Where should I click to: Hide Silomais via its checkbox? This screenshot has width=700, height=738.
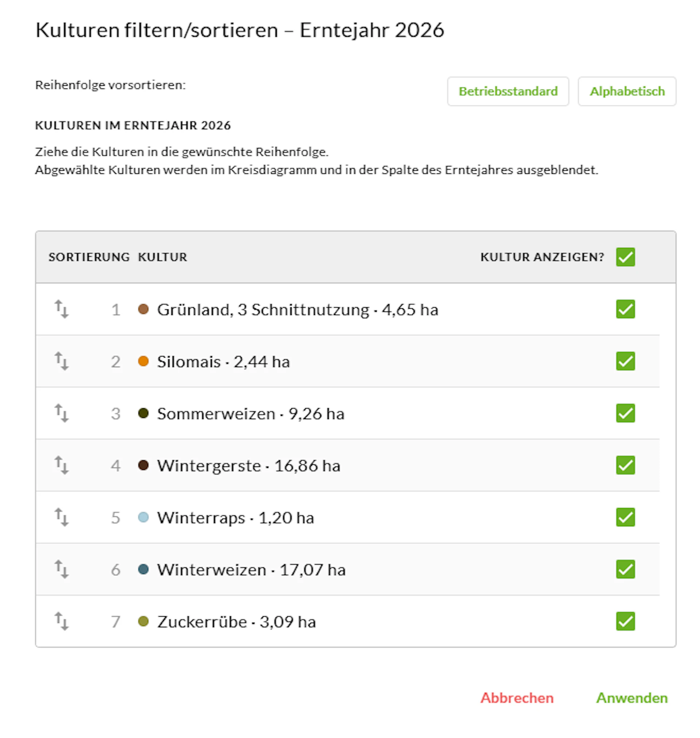(625, 361)
